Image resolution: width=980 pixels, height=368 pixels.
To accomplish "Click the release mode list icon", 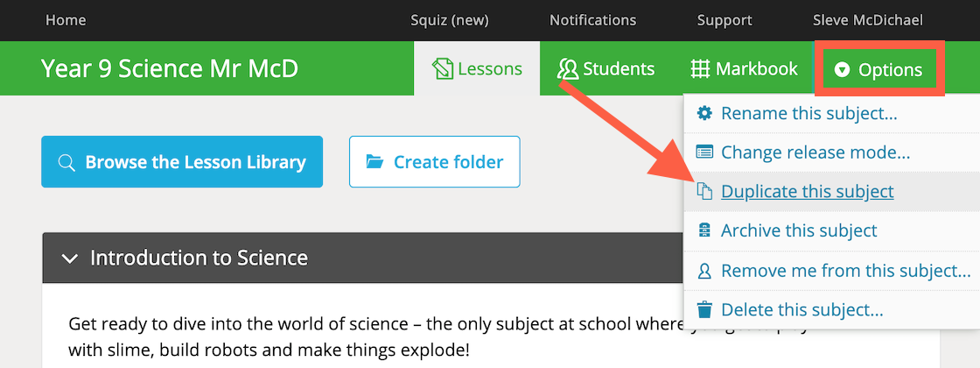I will (x=704, y=152).
